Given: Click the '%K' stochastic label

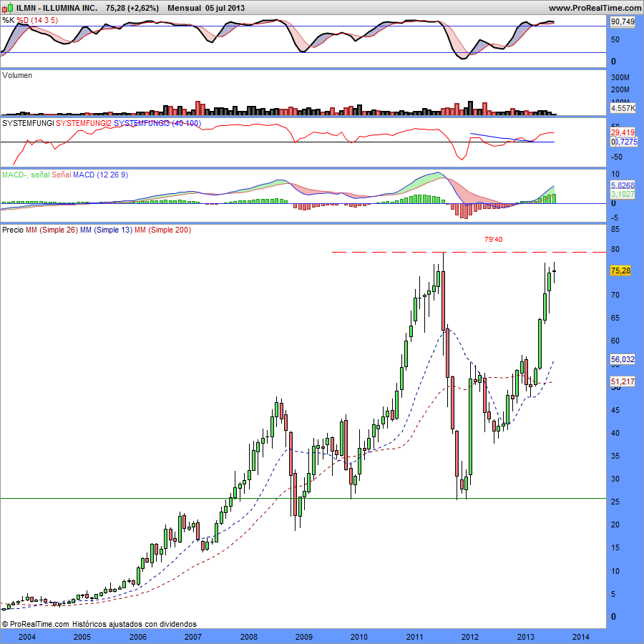Looking at the screenshot, I should tap(8, 20).
